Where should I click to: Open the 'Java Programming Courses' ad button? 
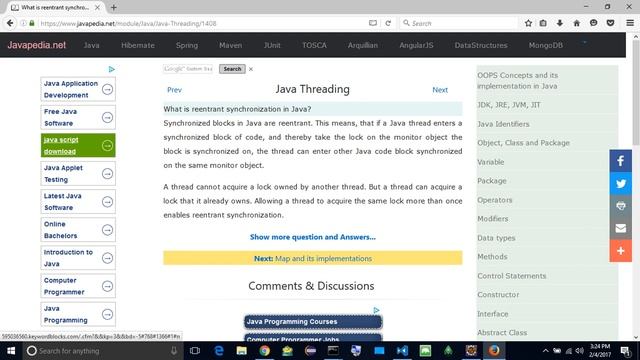313,322
